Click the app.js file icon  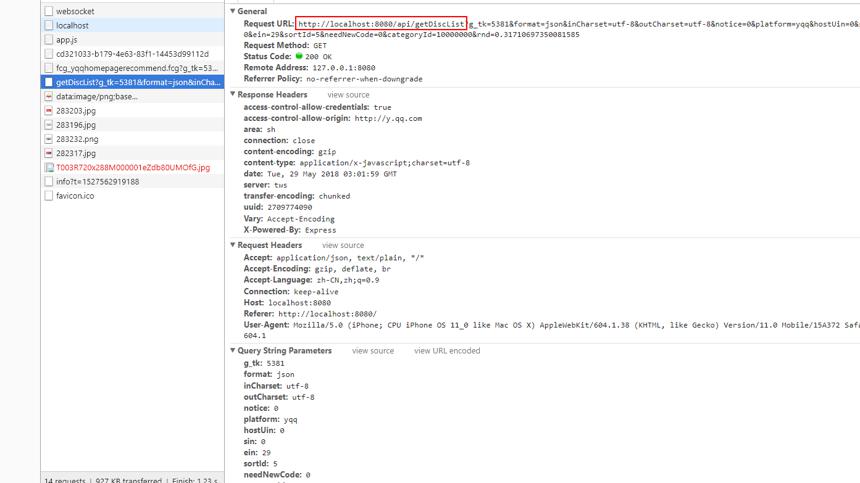[49, 39]
